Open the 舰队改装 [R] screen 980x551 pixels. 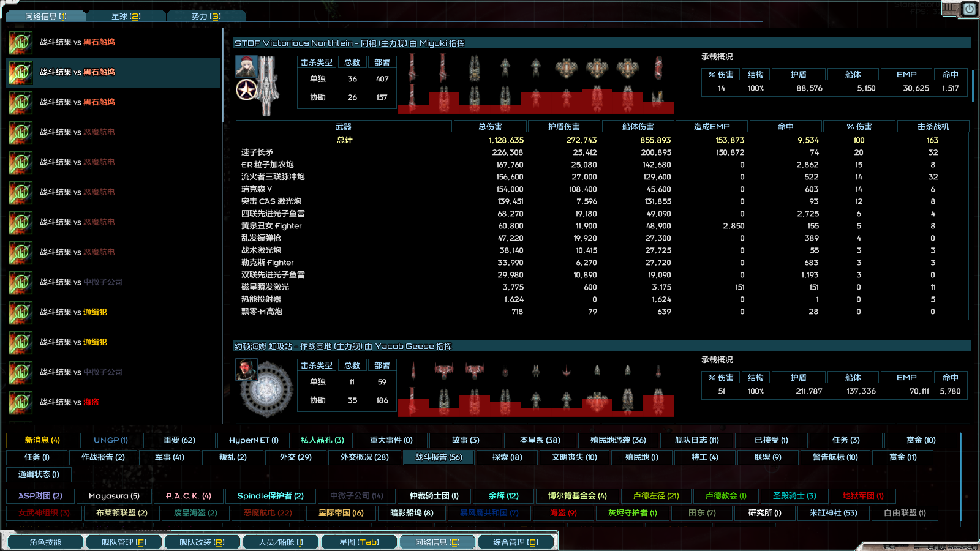click(x=202, y=541)
